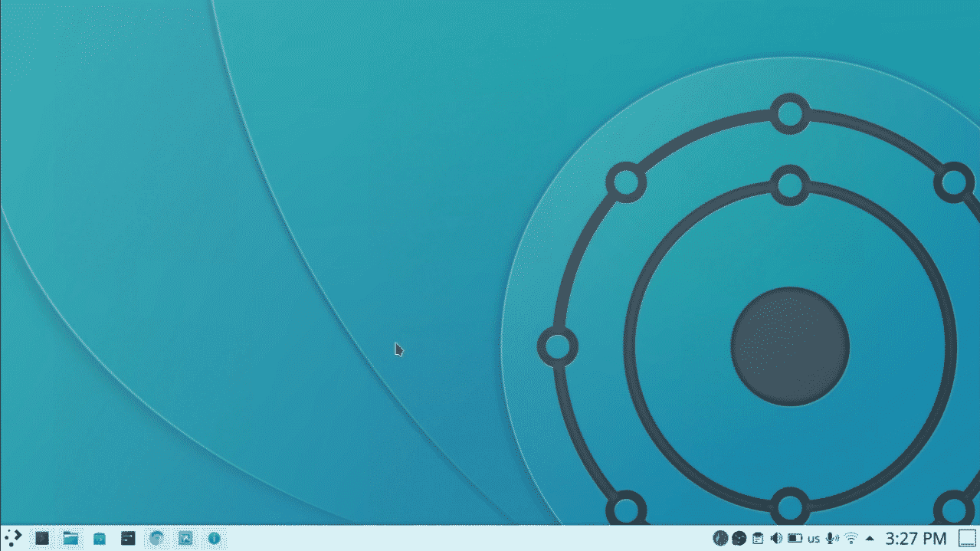Open the teal software store bag icon

tap(100, 539)
